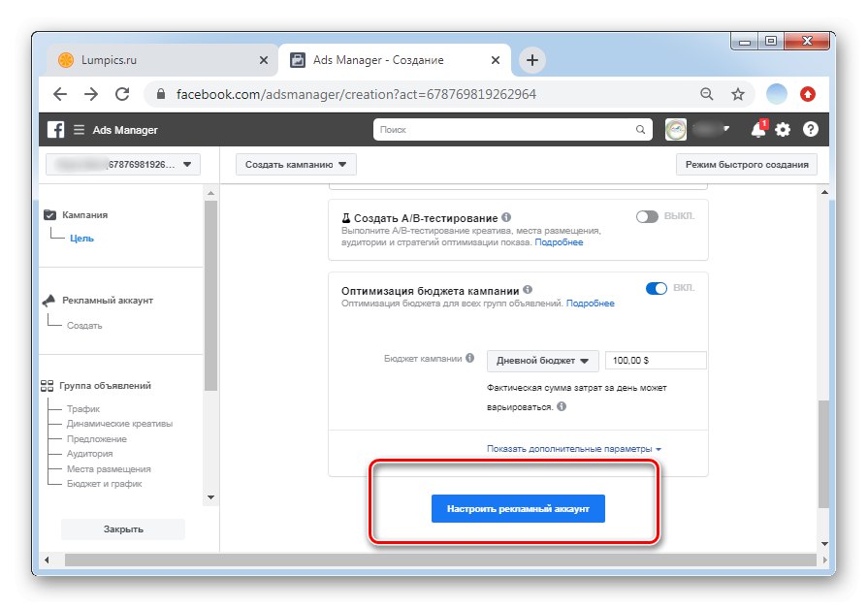868x608 pixels.
Task: Open the Дневной бюджет dropdown
Action: [542, 361]
